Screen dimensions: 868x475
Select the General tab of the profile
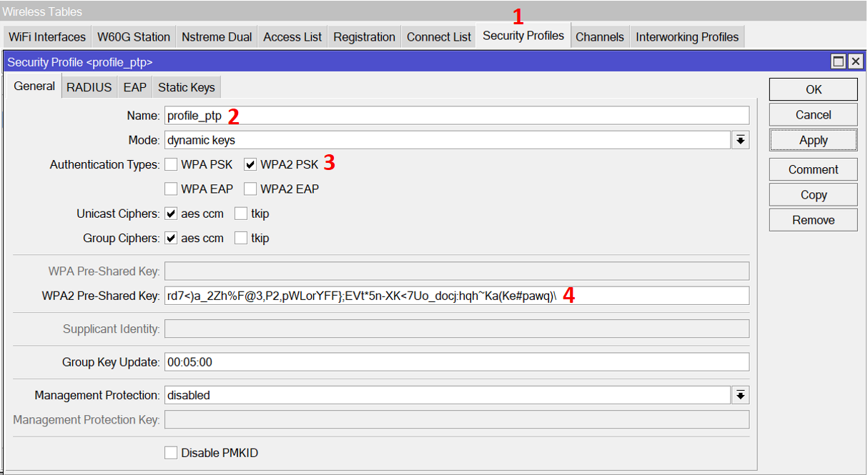pos(34,86)
